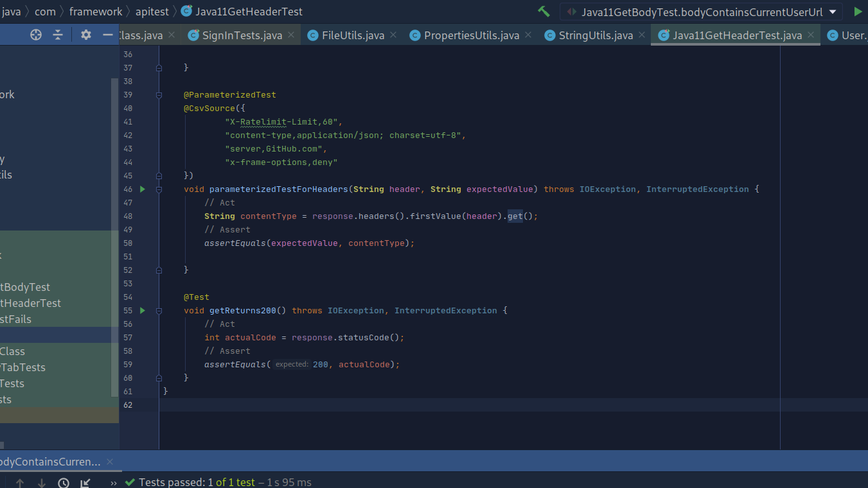Image resolution: width=868 pixels, height=488 pixels.
Task: Click the 'framework' breadcrumb
Action: (96, 12)
